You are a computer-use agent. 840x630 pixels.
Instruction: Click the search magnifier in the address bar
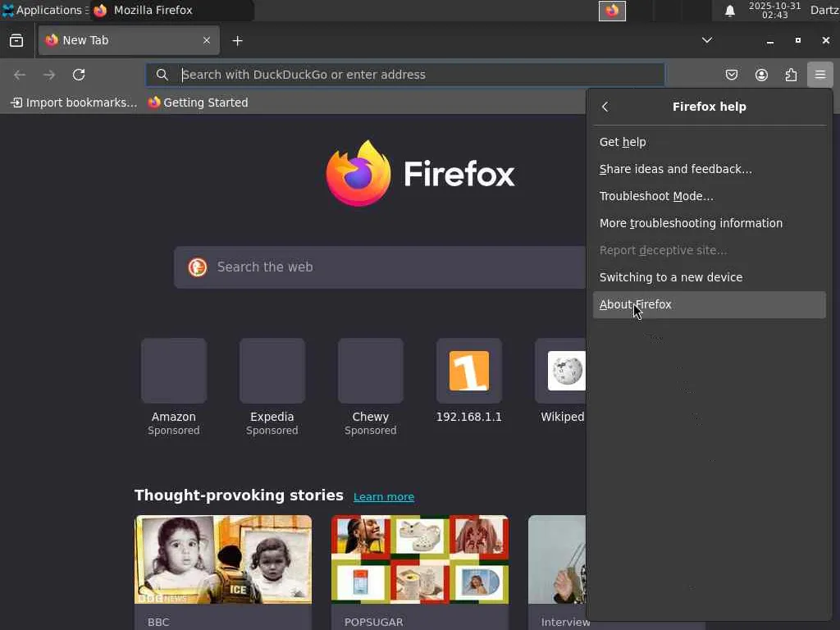[162, 75]
